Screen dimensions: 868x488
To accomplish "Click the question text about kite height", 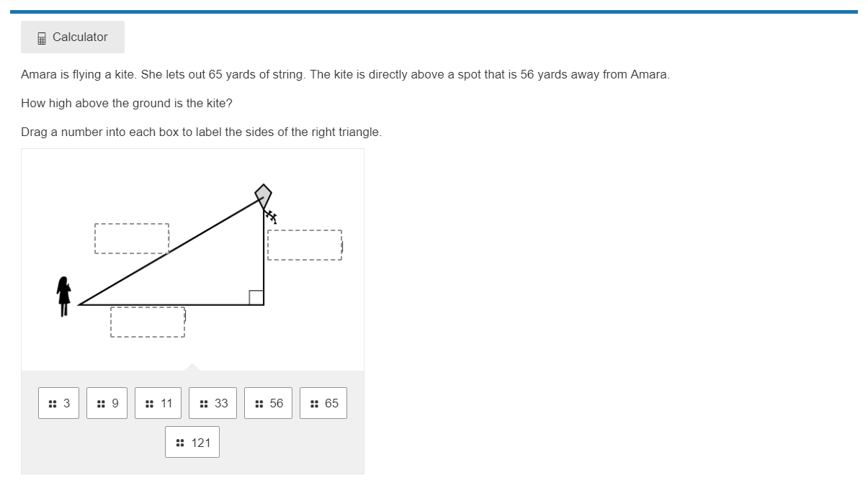I will pos(127,103).
